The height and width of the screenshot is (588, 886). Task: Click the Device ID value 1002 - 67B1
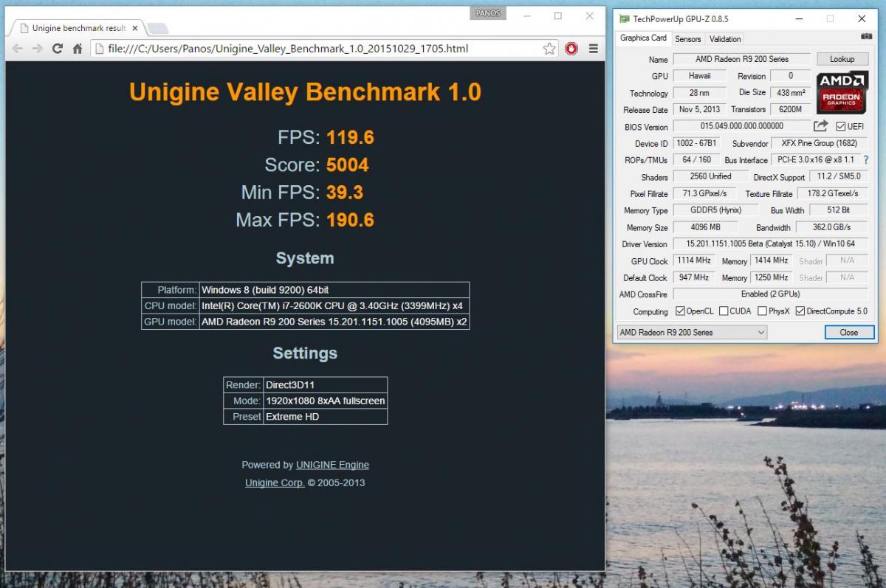click(x=697, y=143)
